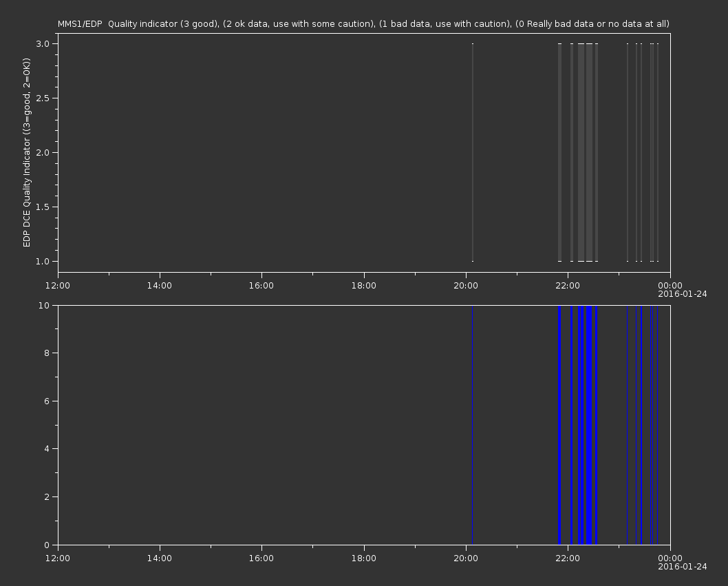
Task: Click the 1.5 tick label on quality plot
Action: pyautogui.click(x=43, y=207)
